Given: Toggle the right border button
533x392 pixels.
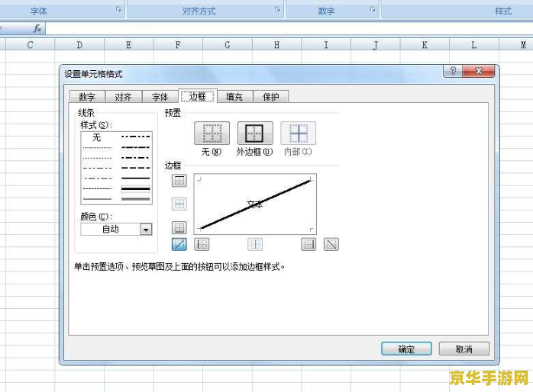Looking at the screenshot, I should coord(308,244).
